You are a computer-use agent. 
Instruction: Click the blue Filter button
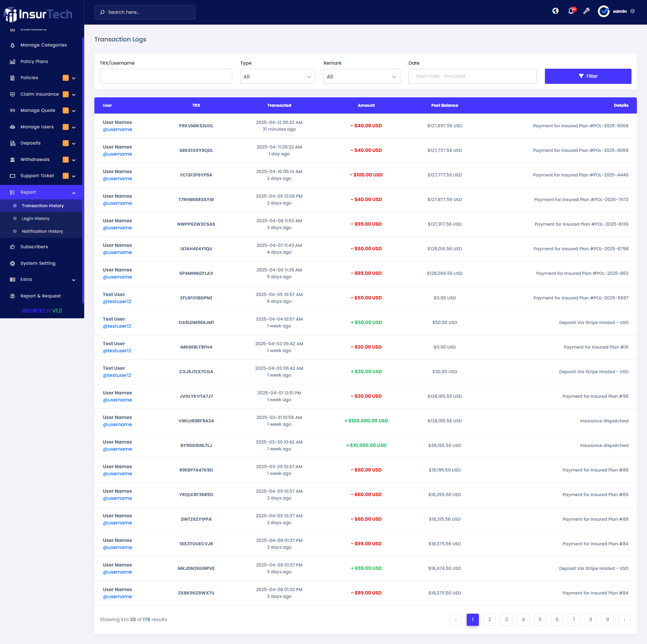(588, 76)
